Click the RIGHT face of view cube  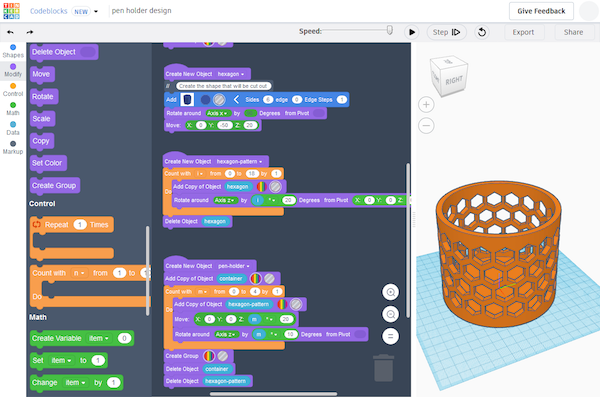pyautogui.click(x=455, y=81)
